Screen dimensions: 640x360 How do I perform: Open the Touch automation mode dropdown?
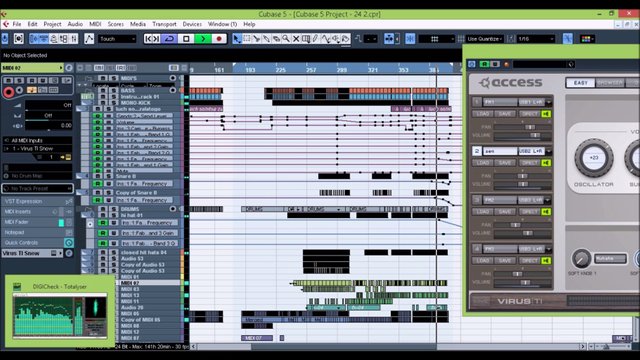(117, 39)
